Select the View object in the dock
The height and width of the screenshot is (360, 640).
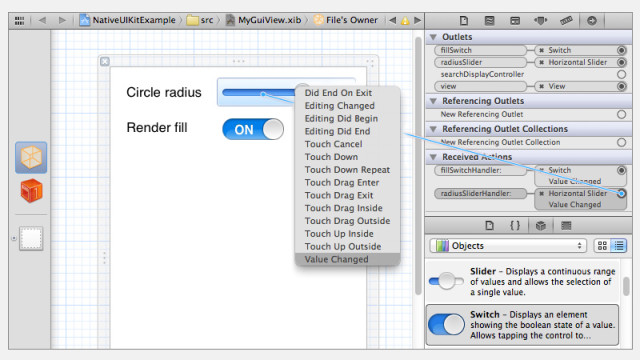(31, 238)
